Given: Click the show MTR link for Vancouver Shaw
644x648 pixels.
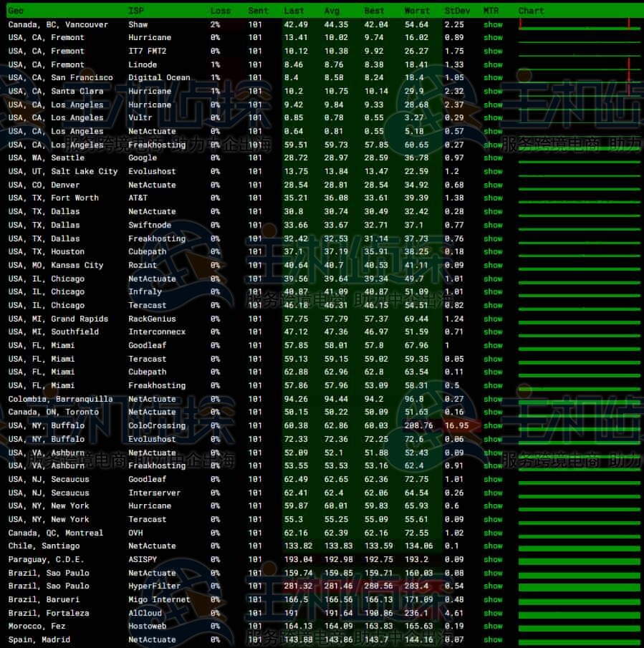Looking at the screenshot, I should coord(493,24).
